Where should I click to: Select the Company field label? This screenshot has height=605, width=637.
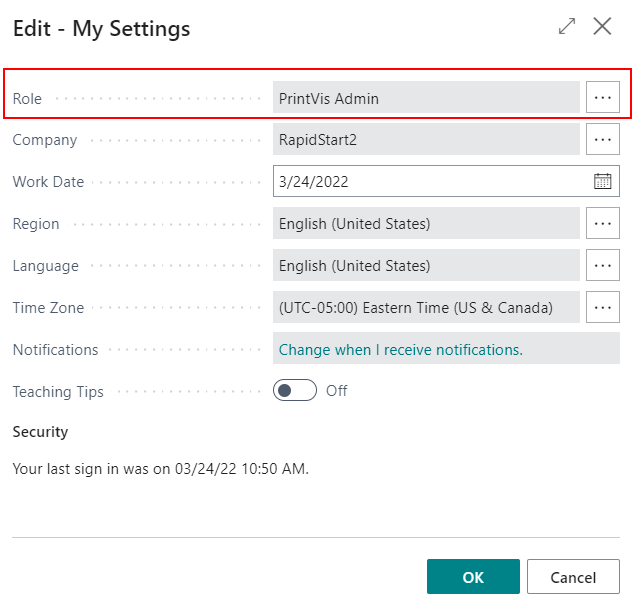pyautogui.click(x=45, y=140)
